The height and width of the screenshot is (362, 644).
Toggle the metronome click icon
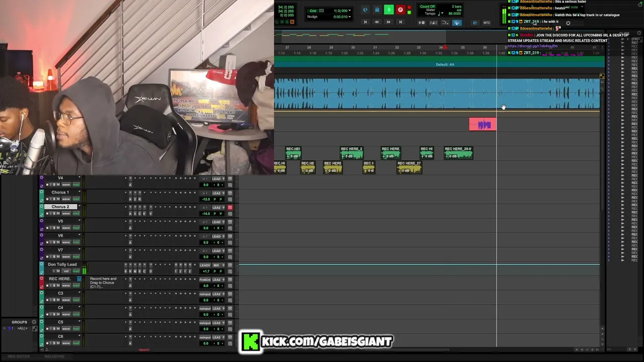click(x=434, y=23)
